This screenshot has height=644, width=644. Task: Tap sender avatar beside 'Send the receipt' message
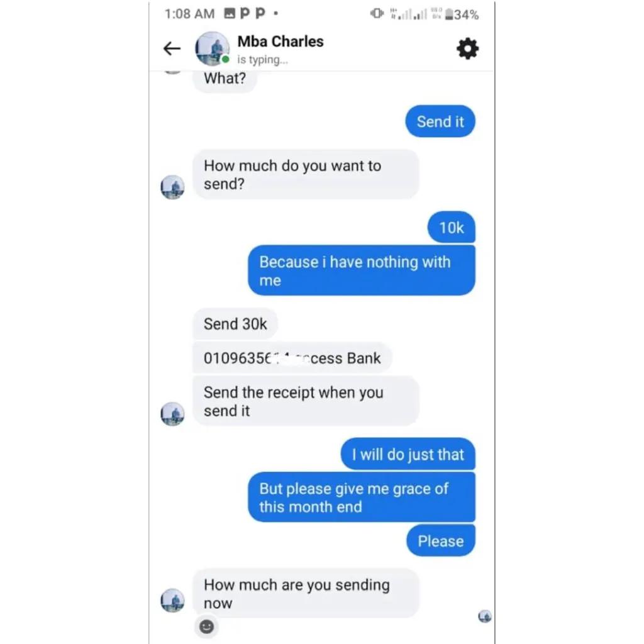coord(172,414)
